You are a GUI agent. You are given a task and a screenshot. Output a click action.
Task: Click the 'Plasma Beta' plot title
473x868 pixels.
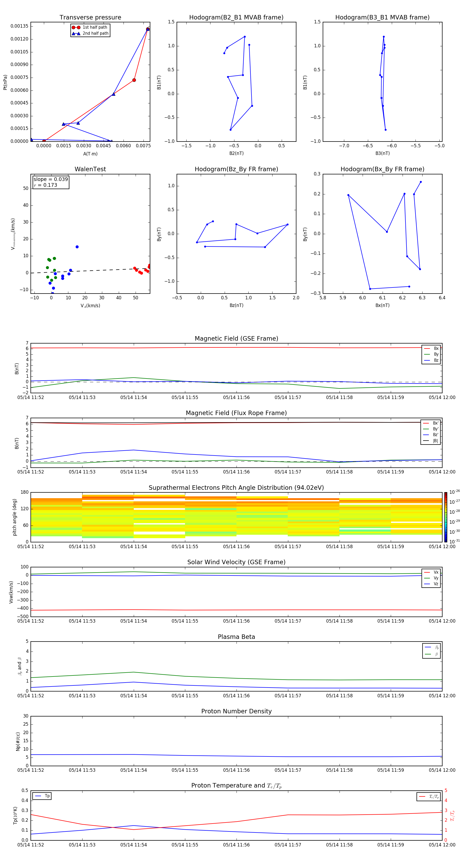pos(236,637)
